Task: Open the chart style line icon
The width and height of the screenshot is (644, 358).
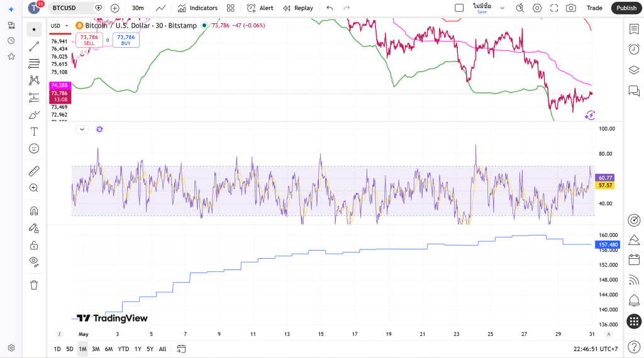Action: 160,8
